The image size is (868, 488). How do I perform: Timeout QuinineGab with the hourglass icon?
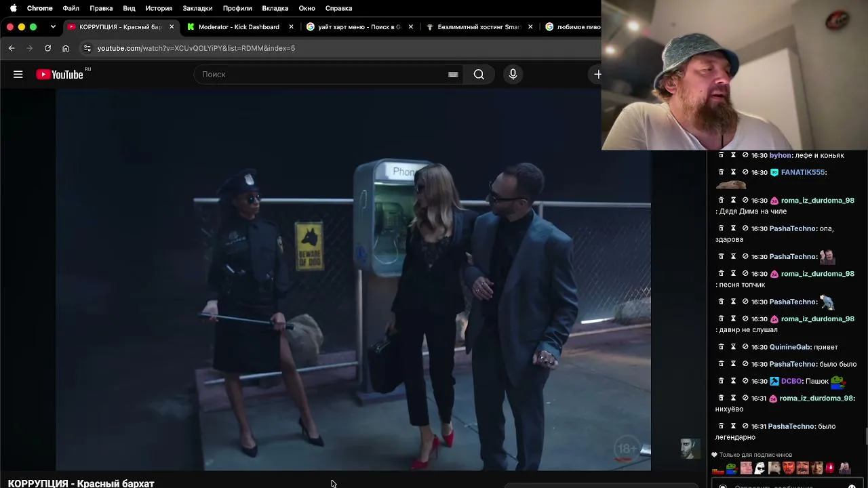(733, 347)
